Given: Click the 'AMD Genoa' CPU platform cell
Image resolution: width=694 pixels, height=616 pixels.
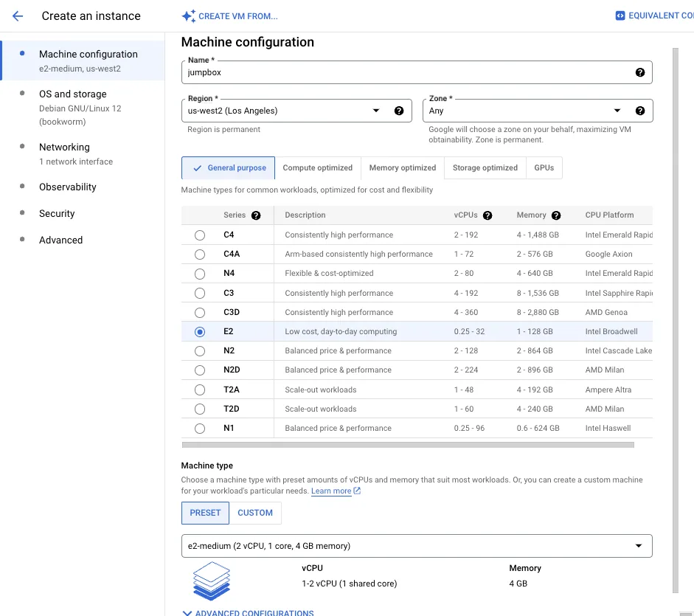Looking at the screenshot, I should pos(606,313).
